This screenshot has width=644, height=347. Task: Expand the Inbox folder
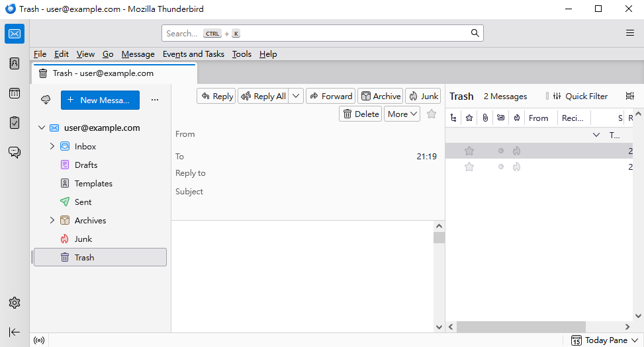pos(52,146)
